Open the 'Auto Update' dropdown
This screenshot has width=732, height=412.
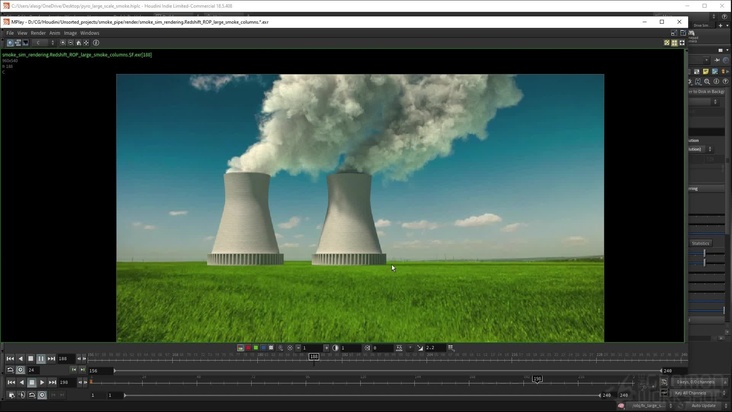pyautogui.click(x=706, y=406)
